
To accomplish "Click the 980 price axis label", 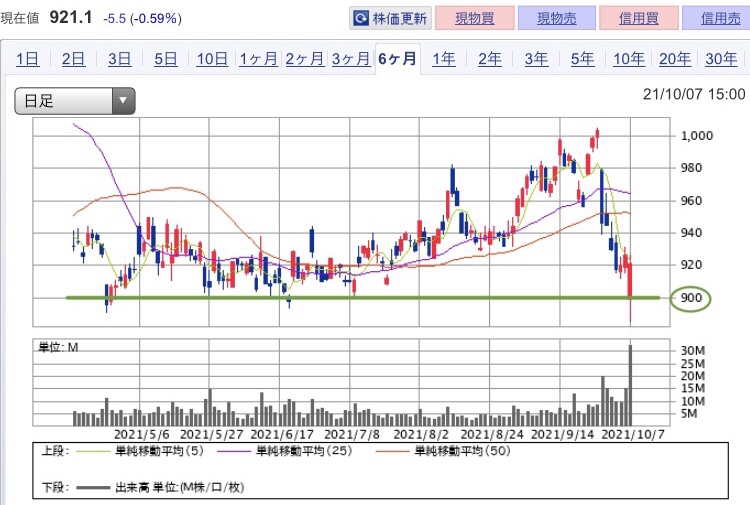I will pyautogui.click(x=691, y=168).
